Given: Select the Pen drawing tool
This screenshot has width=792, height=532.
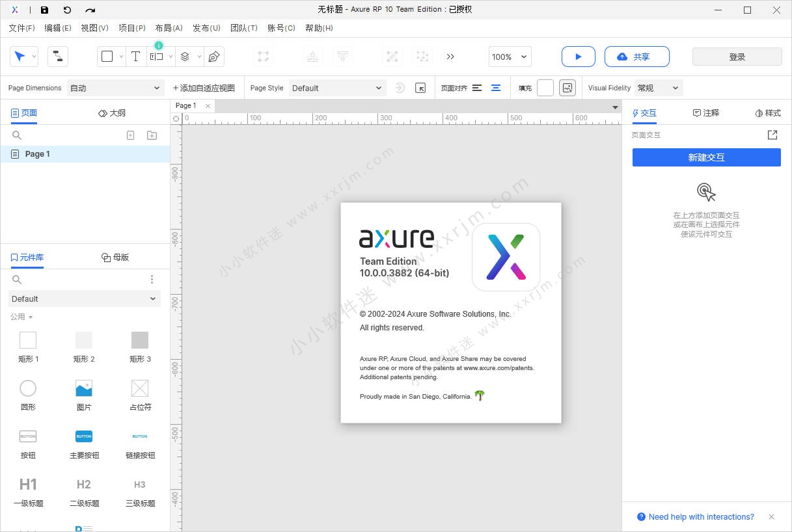Looking at the screenshot, I should click(213, 57).
